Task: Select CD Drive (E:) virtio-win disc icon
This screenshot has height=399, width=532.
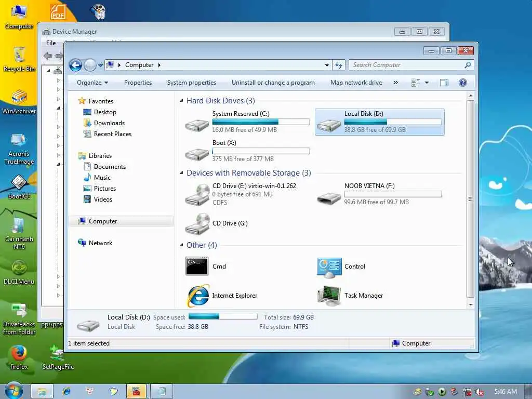Action: click(197, 195)
